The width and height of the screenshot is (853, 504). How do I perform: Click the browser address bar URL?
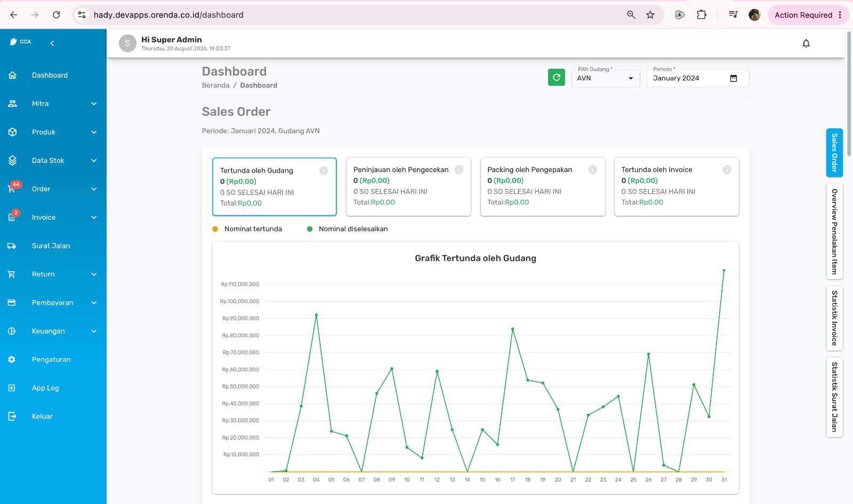pos(168,15)
